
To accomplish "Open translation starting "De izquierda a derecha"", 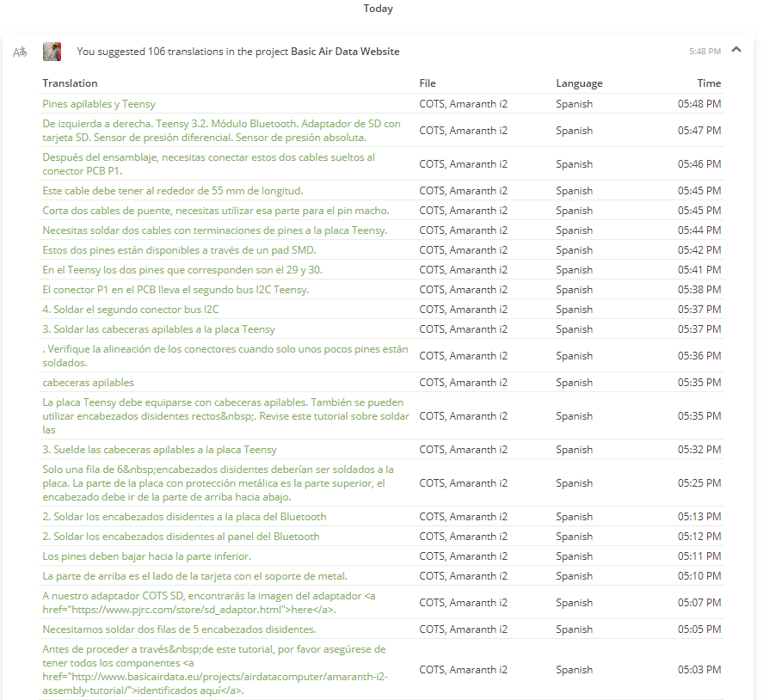I will (x=221, y=130).
